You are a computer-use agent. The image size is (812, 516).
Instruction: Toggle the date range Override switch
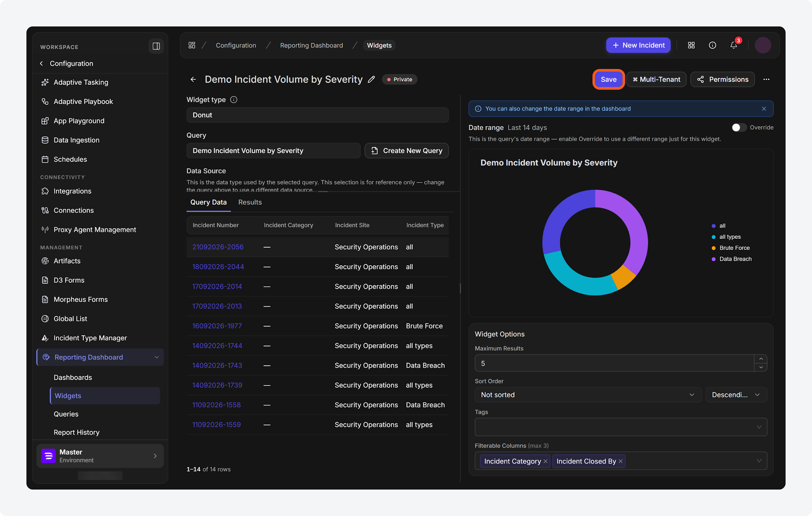(739, 127)
